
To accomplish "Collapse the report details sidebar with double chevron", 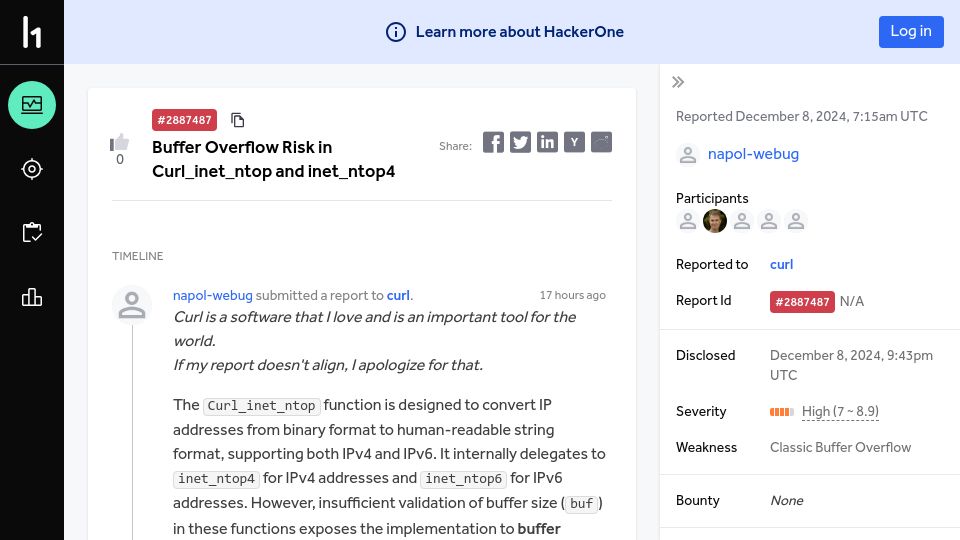I will [x=678, y=82].
